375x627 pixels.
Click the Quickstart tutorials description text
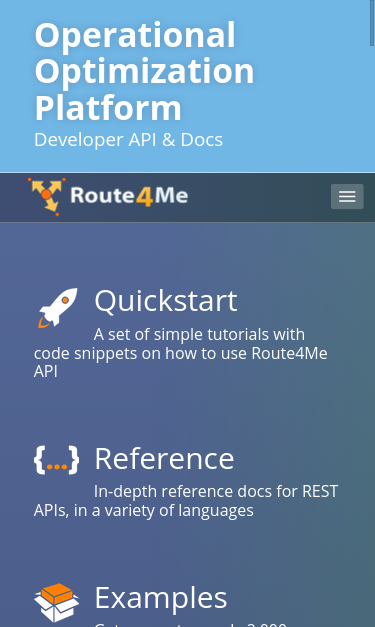point(181,353)
